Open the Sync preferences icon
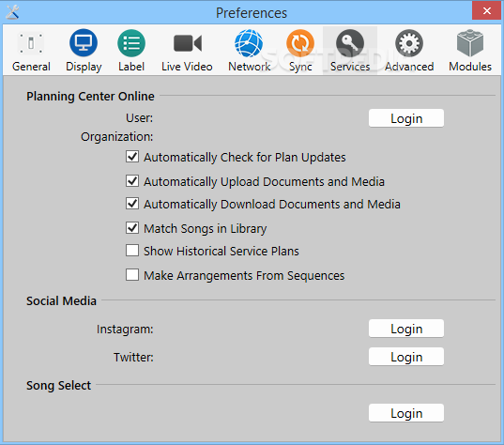Viewport: 504px width, 445px height. (x=300, y=43)
